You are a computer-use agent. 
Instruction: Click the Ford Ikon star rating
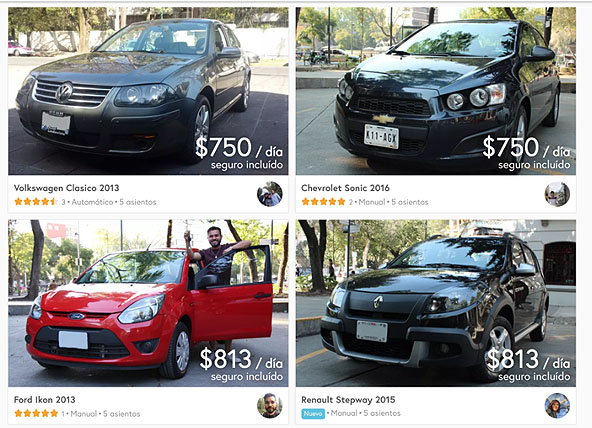(36, 413)
